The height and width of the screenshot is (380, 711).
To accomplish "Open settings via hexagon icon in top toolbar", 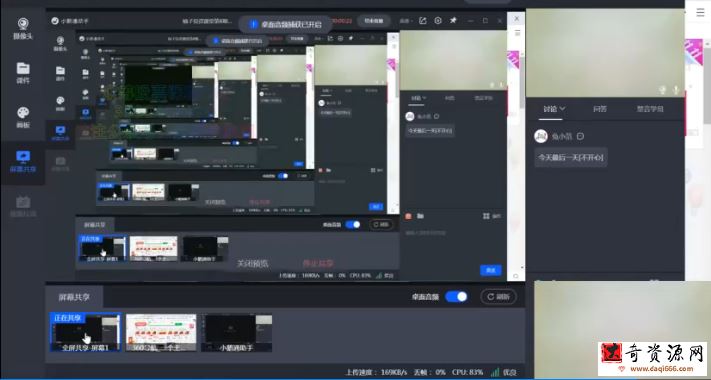I will pyautogui.click(x=438, y=21).
